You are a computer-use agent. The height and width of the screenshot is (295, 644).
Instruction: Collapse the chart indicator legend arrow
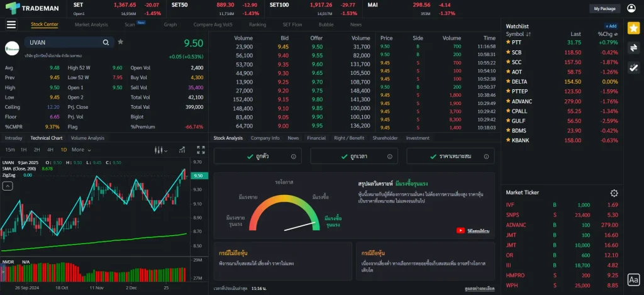click(8, 186)
